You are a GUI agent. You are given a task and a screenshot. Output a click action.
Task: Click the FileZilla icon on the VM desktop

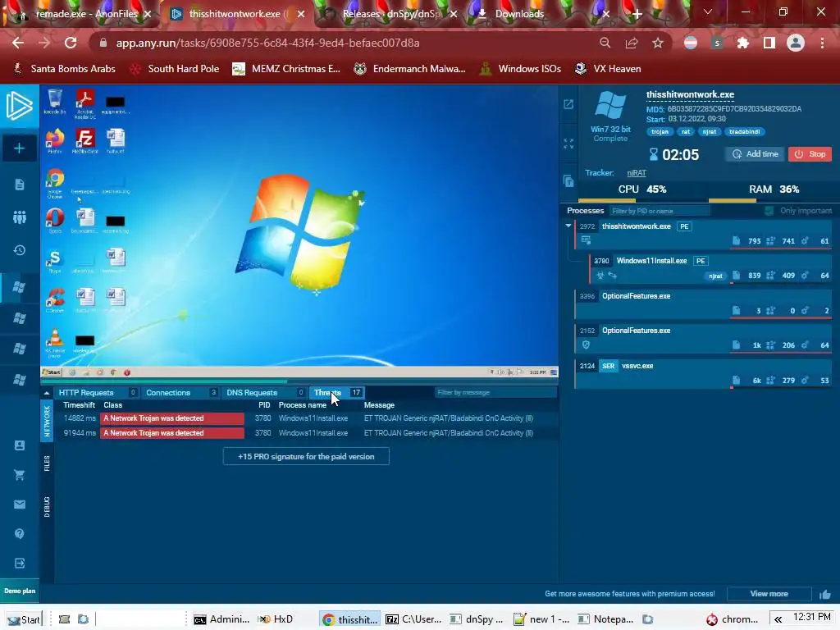tap(84, 141)
